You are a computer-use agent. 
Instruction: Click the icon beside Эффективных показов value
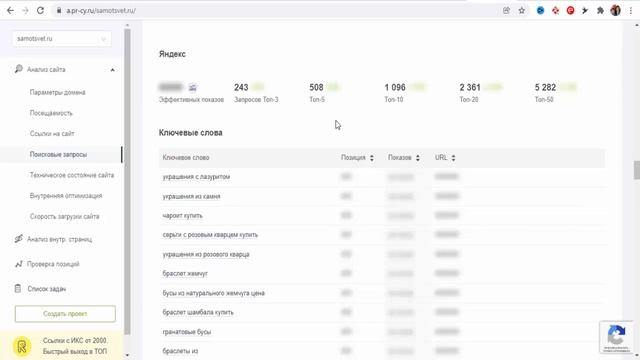(193, 87)
